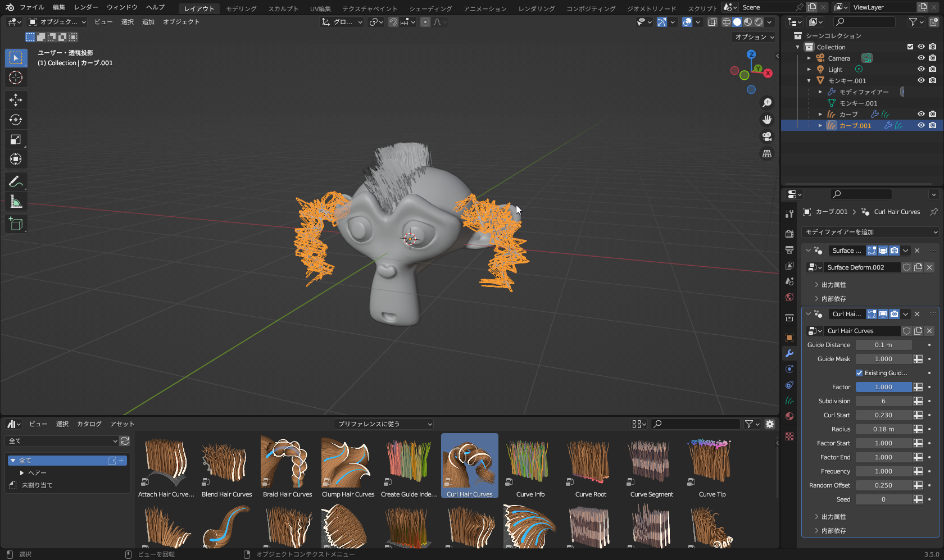Screen dimensions: 944x560
Task: Open Object properties orange square tab
Action: click(x=789, y=338)
